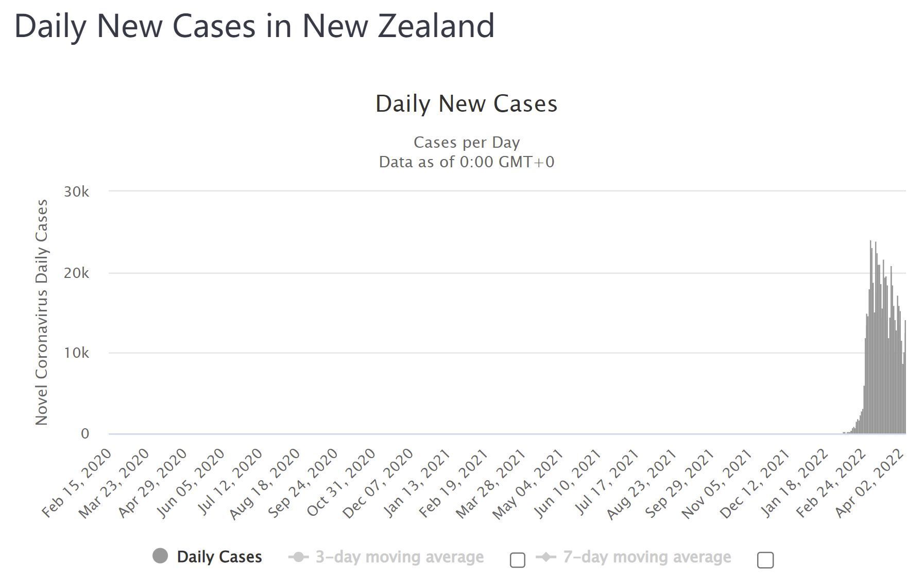Show the 3-day moving average series label
Screen dimensions: 924x577
pyautogui.click(x=399, y=557)
